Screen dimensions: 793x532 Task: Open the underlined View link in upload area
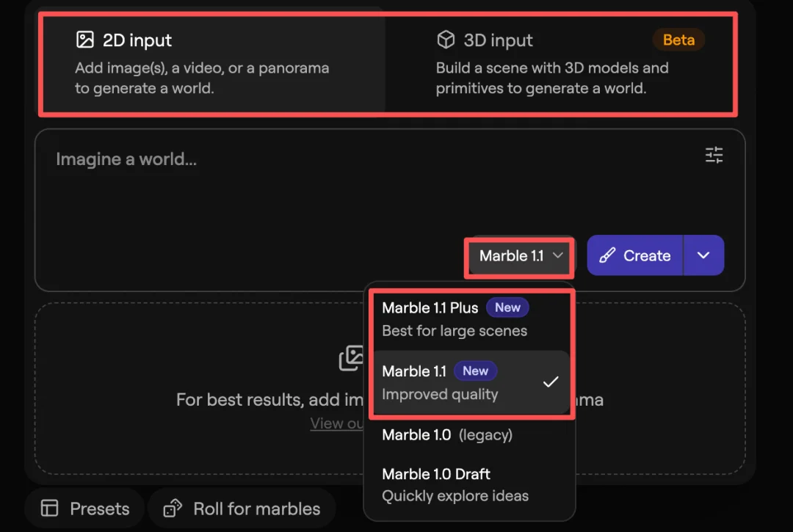tap(337, 423)
